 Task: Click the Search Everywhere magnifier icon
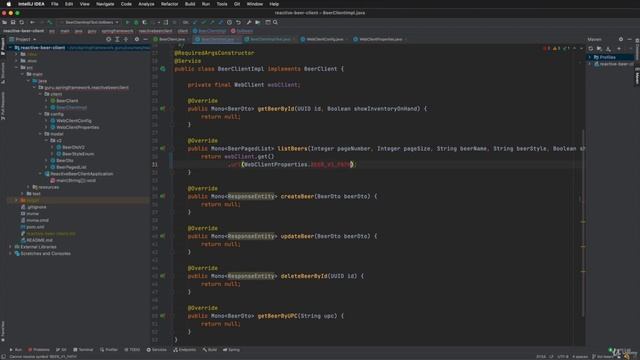[276, 22]
